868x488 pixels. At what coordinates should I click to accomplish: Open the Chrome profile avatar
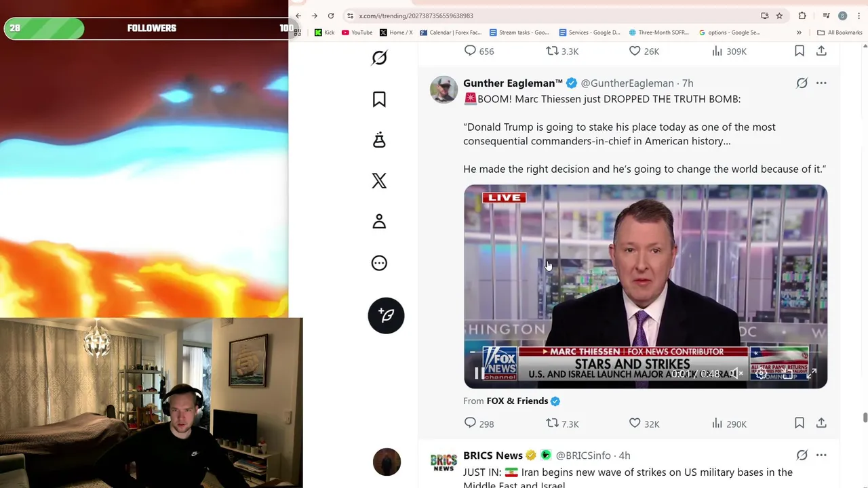click(842, 16)
